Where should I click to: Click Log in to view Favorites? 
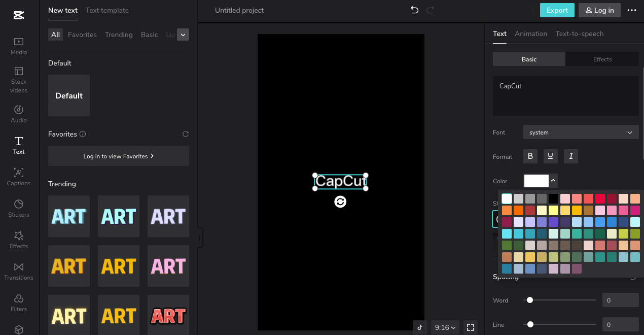pyautogui.click(x=119, y=156)
